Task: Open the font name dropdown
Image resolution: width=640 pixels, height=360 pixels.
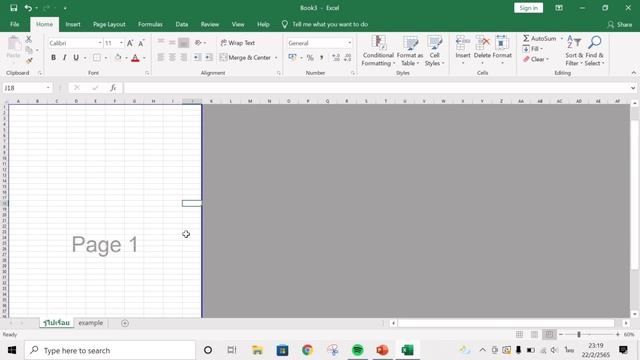Action: click(100, 43)
